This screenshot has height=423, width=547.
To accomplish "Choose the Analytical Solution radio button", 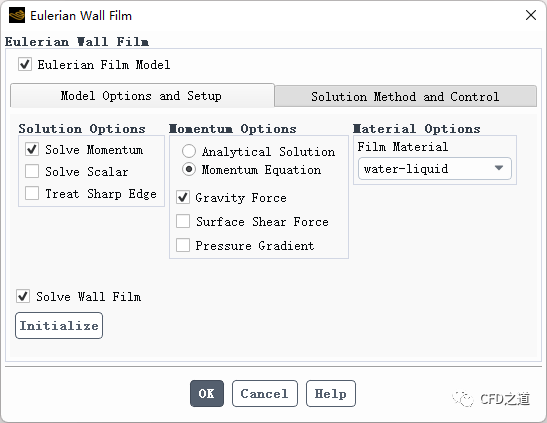I will coord(189,151).
